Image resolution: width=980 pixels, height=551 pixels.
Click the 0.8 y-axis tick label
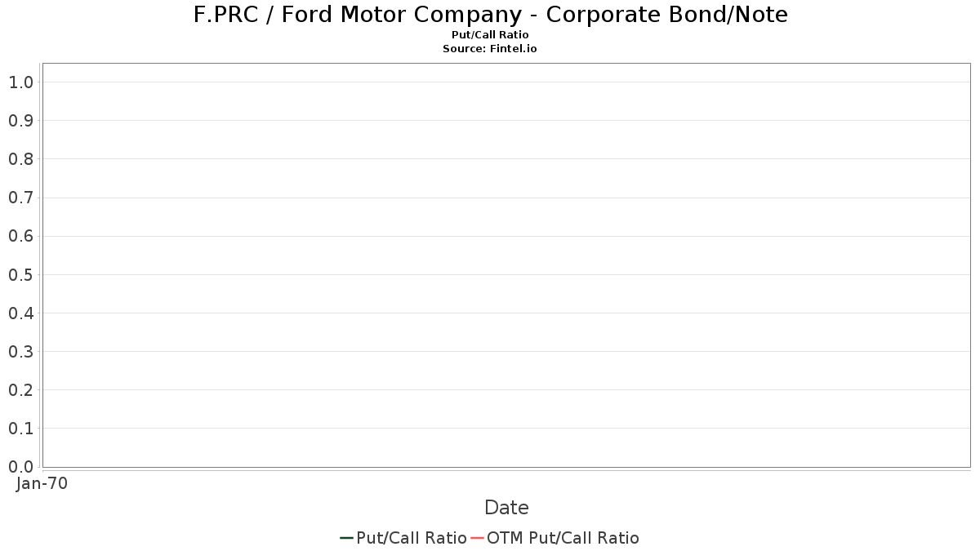point(20,159)
